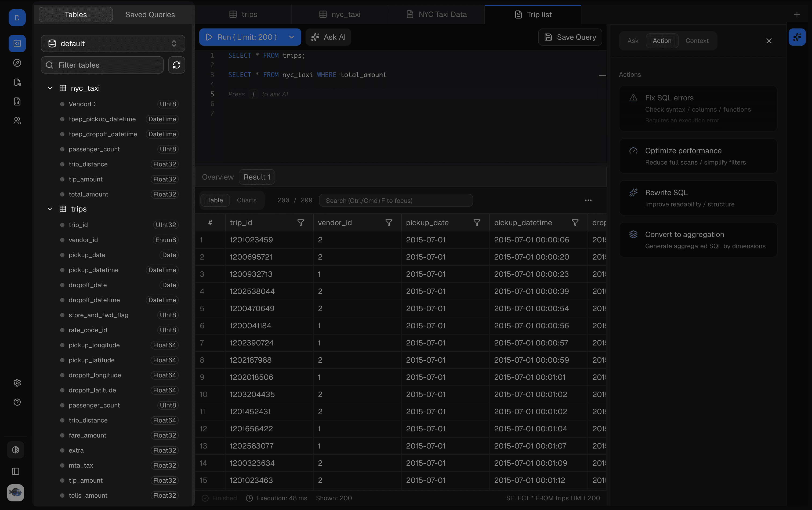The width and height of the screenshot is (812, 510).
Task: Filter the pickup_datetime column
Action: coord(575,223)
